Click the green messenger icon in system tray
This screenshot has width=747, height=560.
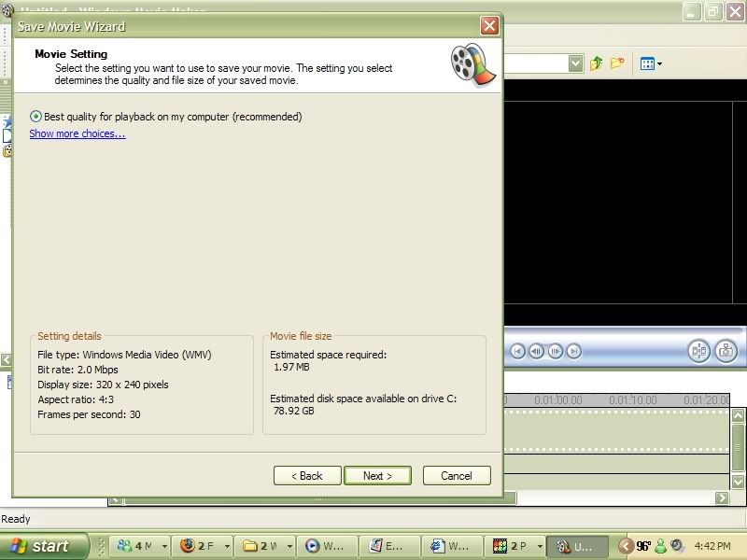pyautogui.click(x=661, y=546)
